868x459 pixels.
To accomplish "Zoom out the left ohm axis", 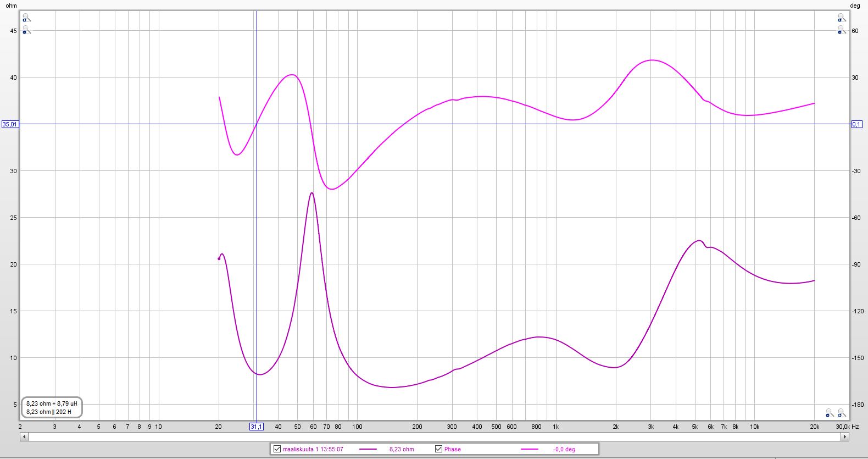I will point(26,30).
